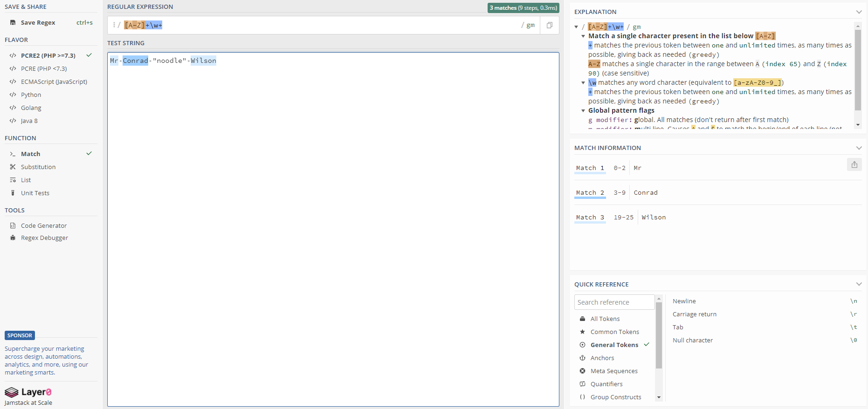Click the code icon beside Java 8 flavor
This screenshot has height=409, width=868.
[13, 121]
